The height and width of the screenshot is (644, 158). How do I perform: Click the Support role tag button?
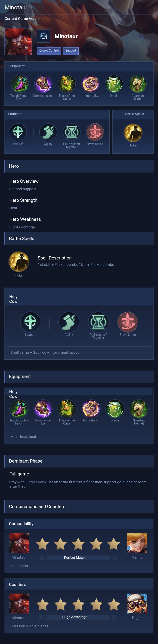tap(71, 51)
